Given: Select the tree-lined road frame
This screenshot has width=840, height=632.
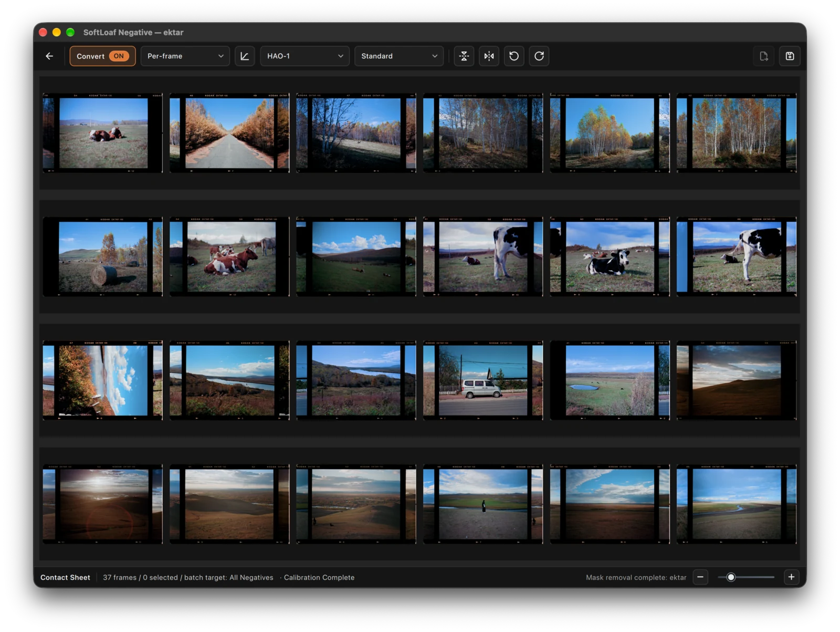Looking at the screenshot, I should 229,133.
